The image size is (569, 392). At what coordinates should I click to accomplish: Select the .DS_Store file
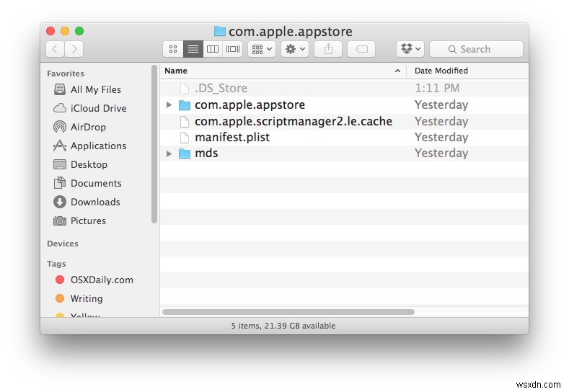click(344, 88)
